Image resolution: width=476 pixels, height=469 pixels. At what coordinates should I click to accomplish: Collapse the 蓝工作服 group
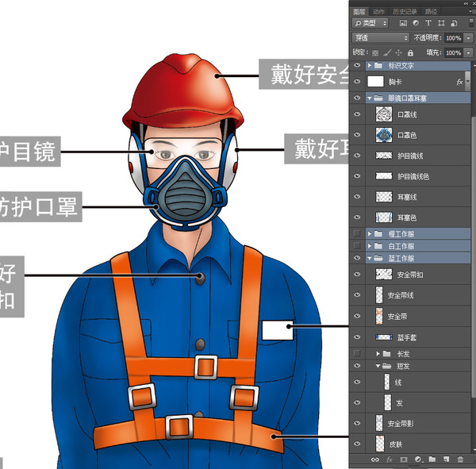point(370,258)
